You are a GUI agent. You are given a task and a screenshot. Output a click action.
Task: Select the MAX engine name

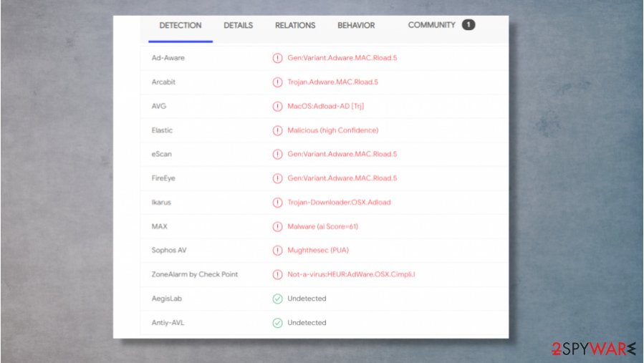click(x=159, y=226)
